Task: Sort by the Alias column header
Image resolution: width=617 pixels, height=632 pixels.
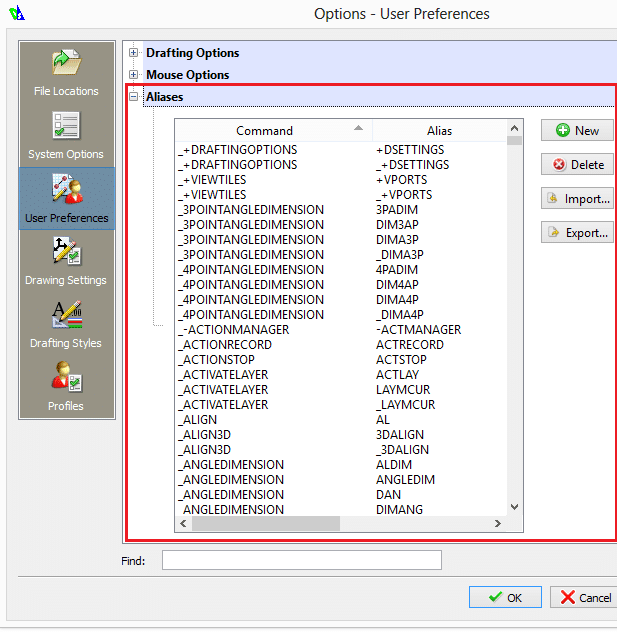Action: pyautogui.click(x=439, y=131)
